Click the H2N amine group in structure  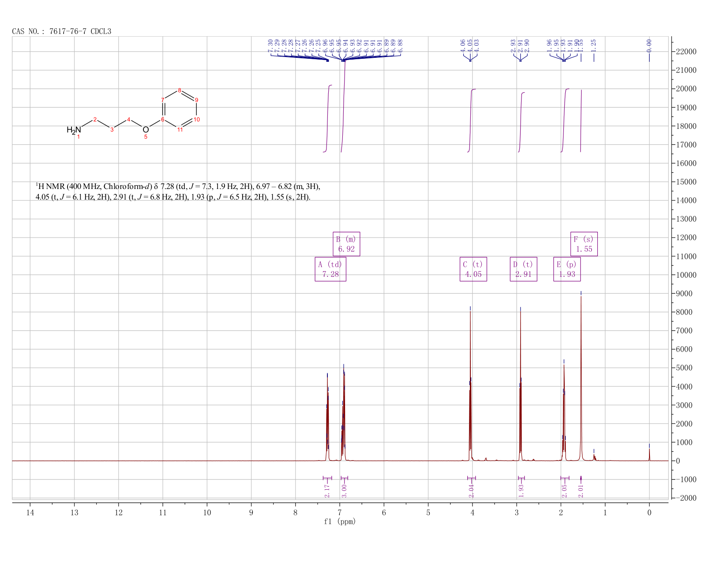click(x=74, y=130)
